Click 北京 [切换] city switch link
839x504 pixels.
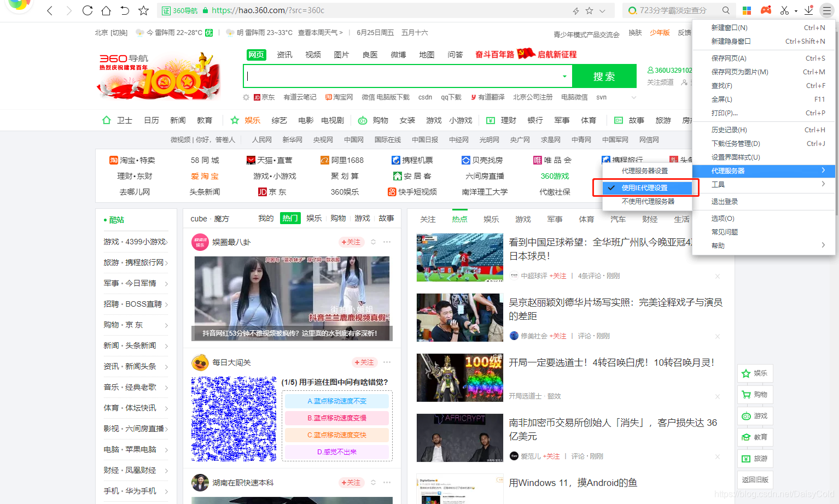111,33
